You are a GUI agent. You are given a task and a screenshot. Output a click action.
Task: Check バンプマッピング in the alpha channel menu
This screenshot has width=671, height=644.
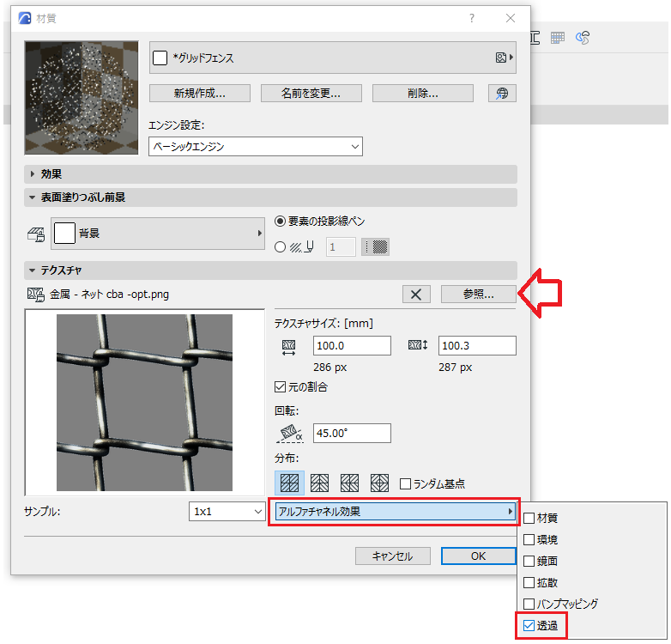point(529,604)
